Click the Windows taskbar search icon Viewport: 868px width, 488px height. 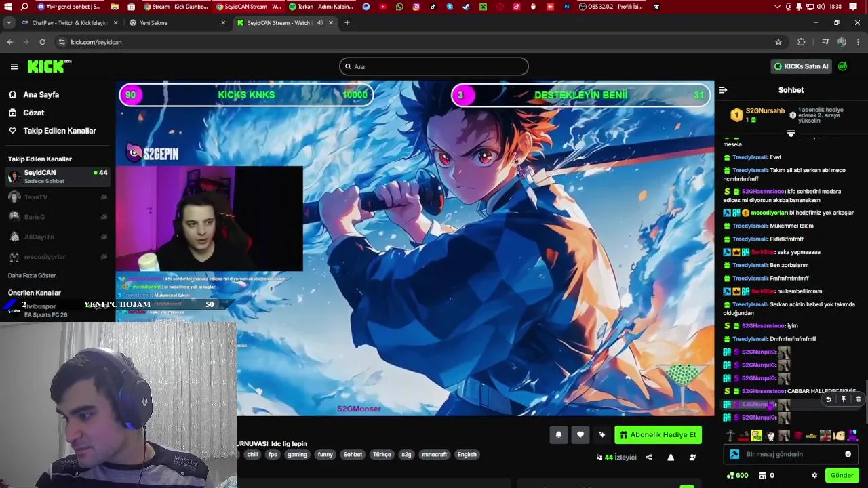coord(24,7)
